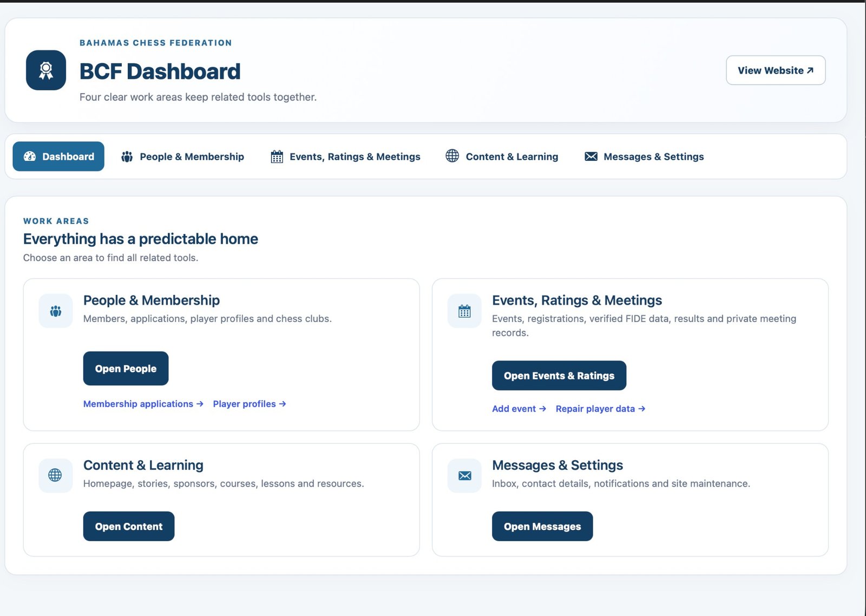Click the BCF award ribbon logo icon
Screen dimensions: 866x616
pyautogui.click(x=46, y=70)
